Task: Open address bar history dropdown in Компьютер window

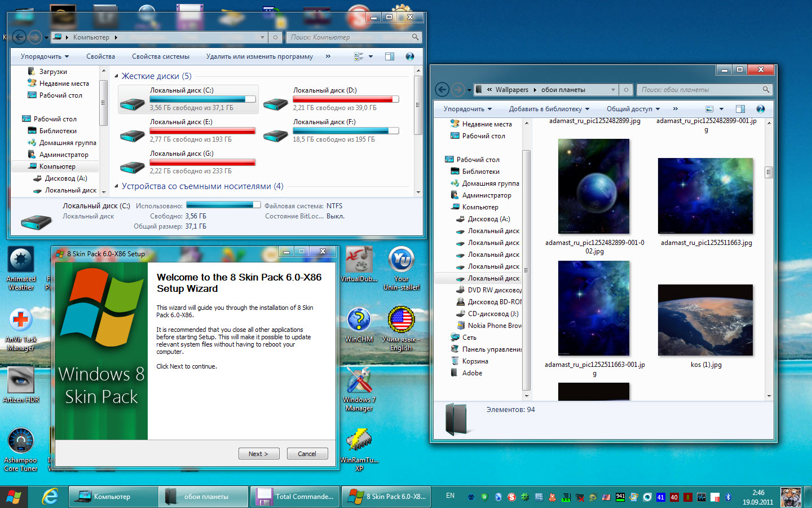Action: (x=262, y=37)
